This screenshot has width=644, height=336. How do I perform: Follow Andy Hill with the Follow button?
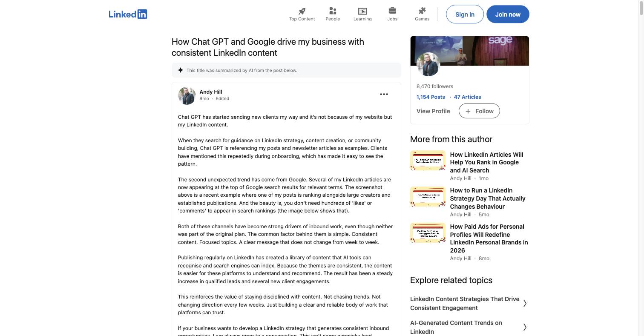(x=479, y=111)
